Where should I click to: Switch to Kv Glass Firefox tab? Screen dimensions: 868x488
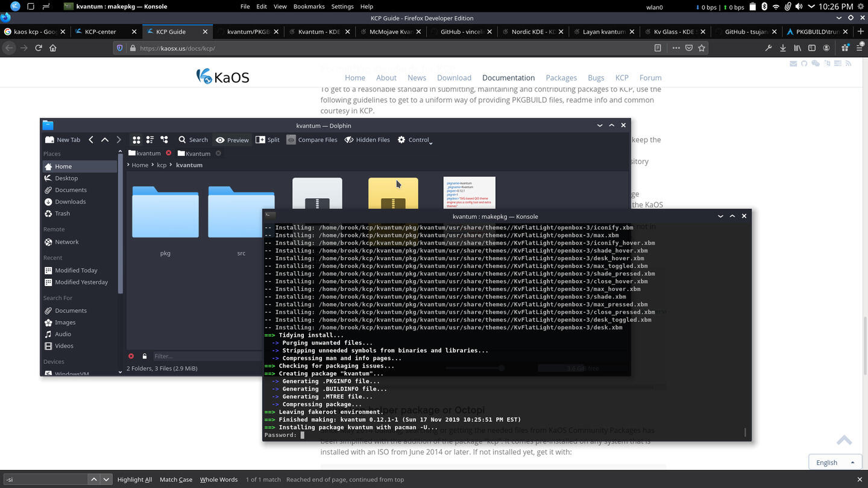point(675,31)
